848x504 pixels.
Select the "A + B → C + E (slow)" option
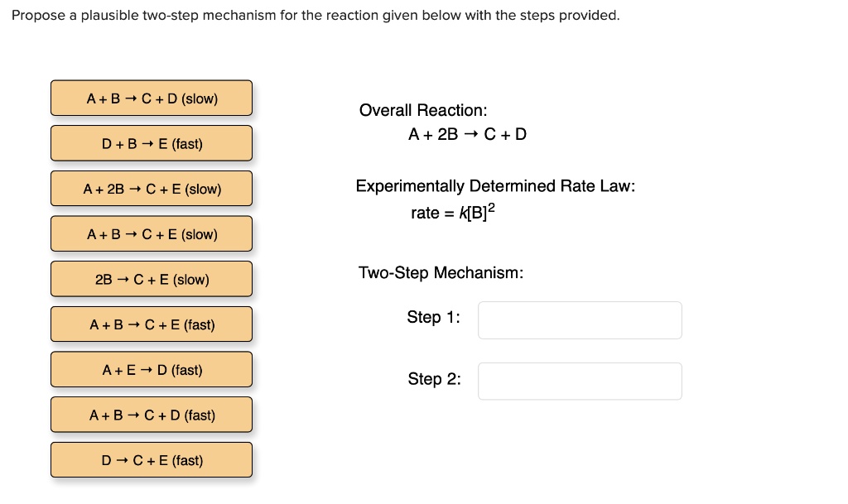coord(152,233)
